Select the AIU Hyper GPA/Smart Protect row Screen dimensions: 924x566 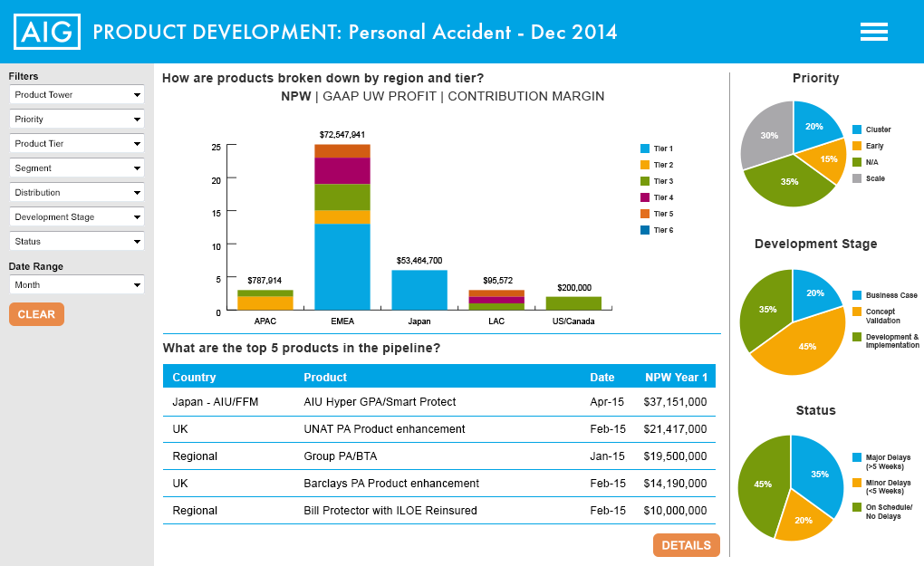[439, 402]
